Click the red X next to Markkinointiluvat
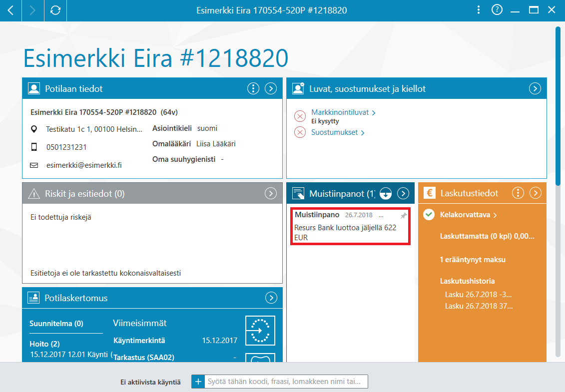 300,116
